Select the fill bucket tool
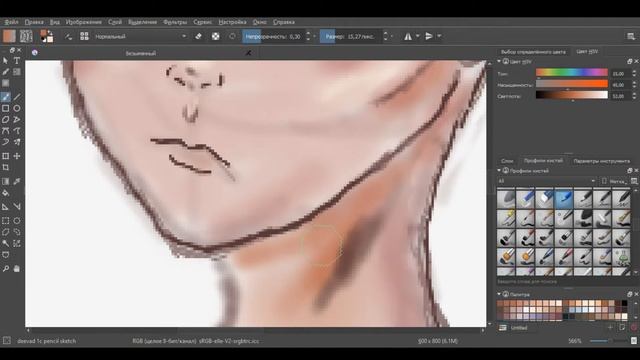The height and width of the screenshot is (360, 640). click(5, 193)
